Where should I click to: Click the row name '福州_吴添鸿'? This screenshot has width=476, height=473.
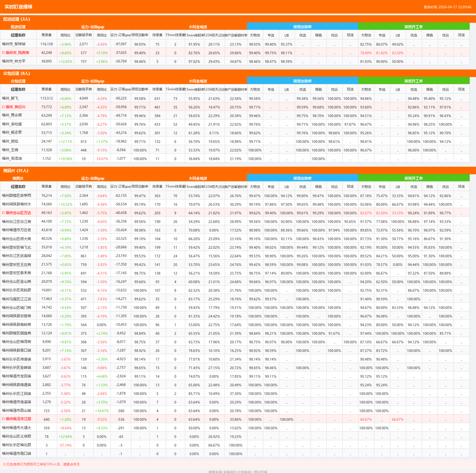pos(12,158)
